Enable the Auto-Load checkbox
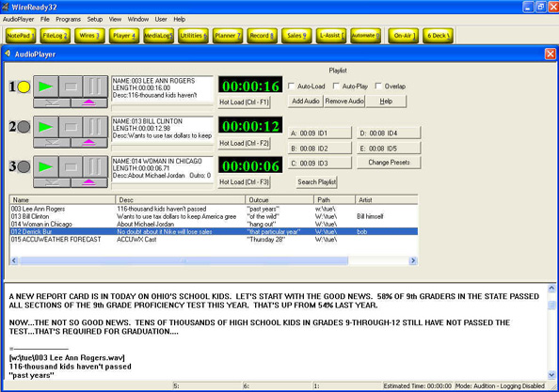This screenshot has width=559, height=392. 292,86
